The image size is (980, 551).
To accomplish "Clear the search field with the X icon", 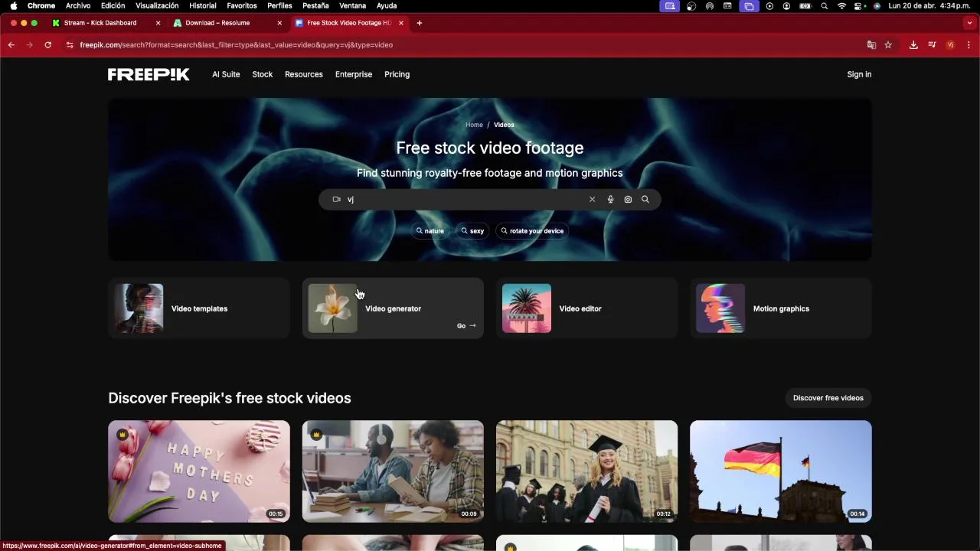I will click(592, 199).
